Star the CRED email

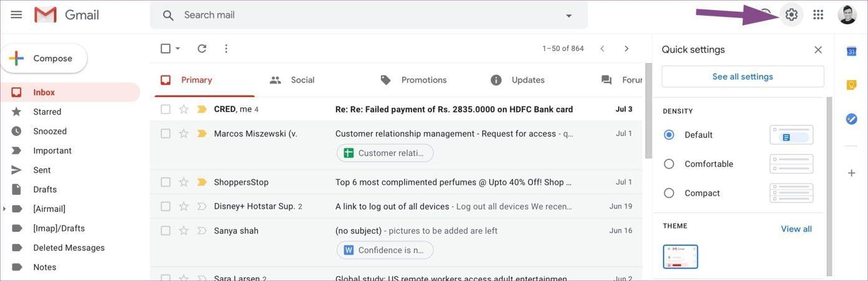(x=183, y=109)
